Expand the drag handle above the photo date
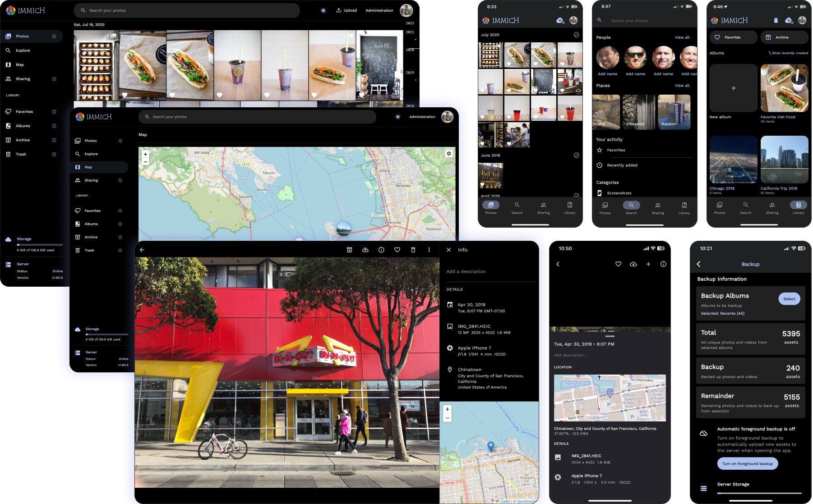This screenshot has width=813, height=504. 610,336
